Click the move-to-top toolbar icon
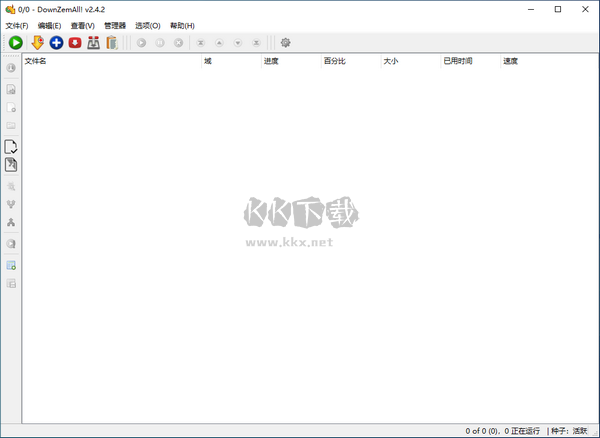Viewport: 600px width, 438px height. 201,43
